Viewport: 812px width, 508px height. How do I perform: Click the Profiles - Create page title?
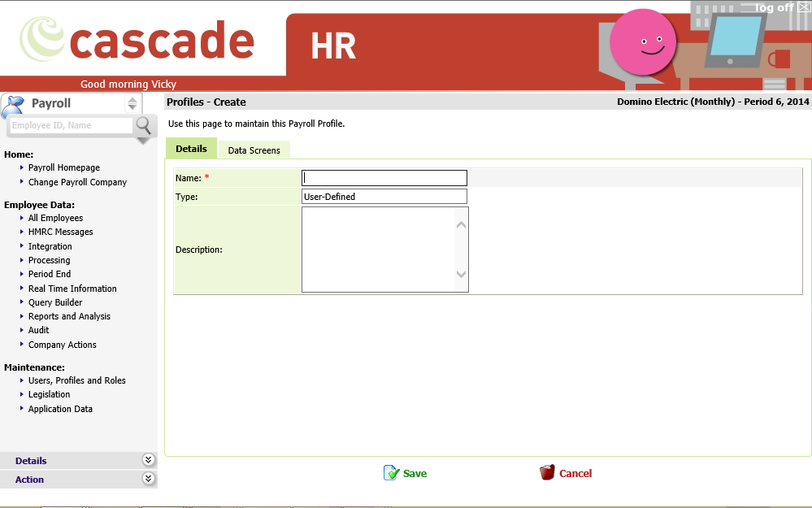pos(206,102)
